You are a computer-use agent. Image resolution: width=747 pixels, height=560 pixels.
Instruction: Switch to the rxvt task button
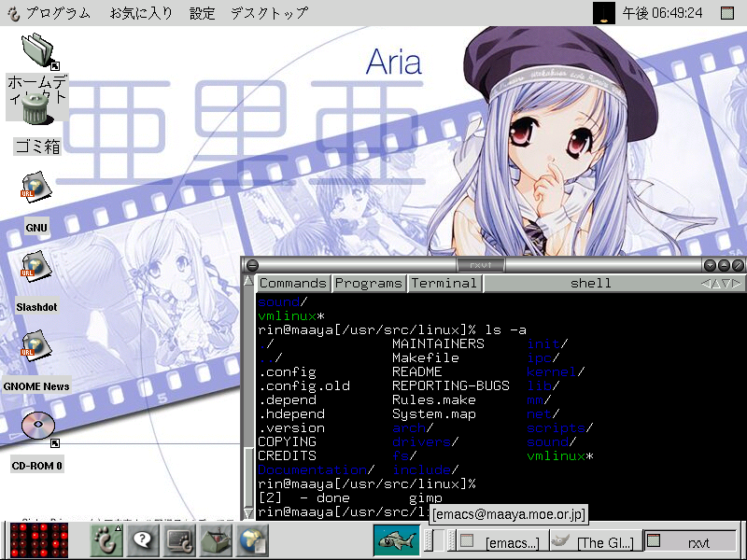[x=690, y=542]
